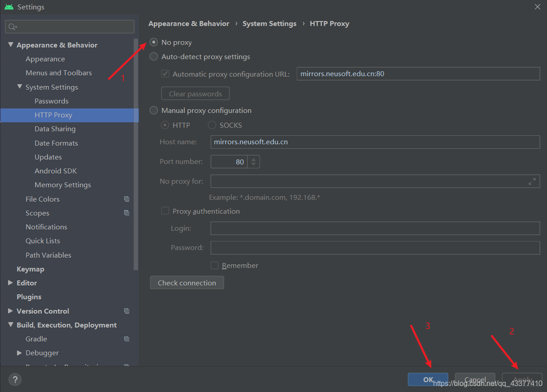Focus the settings search field
Screen dimensions: 547x392
tap(69, 27)
